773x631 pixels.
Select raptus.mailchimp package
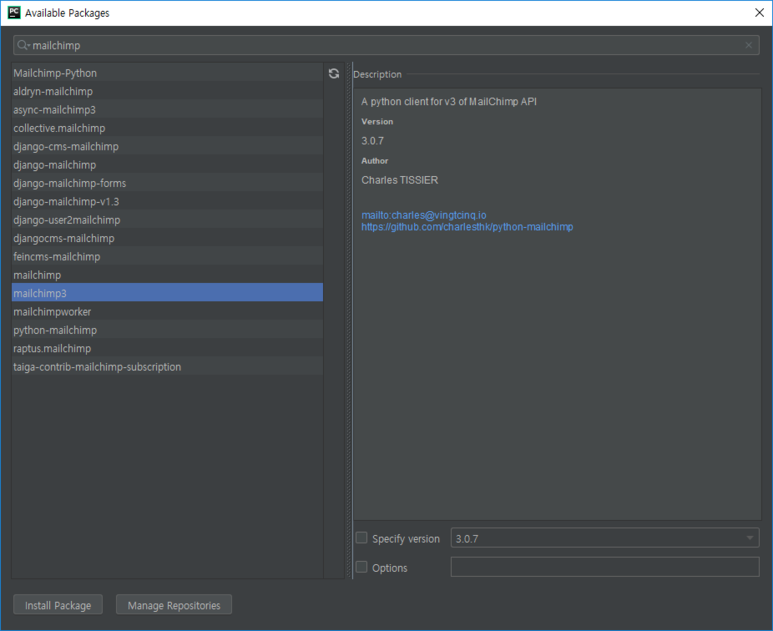[x=167, y=349]
